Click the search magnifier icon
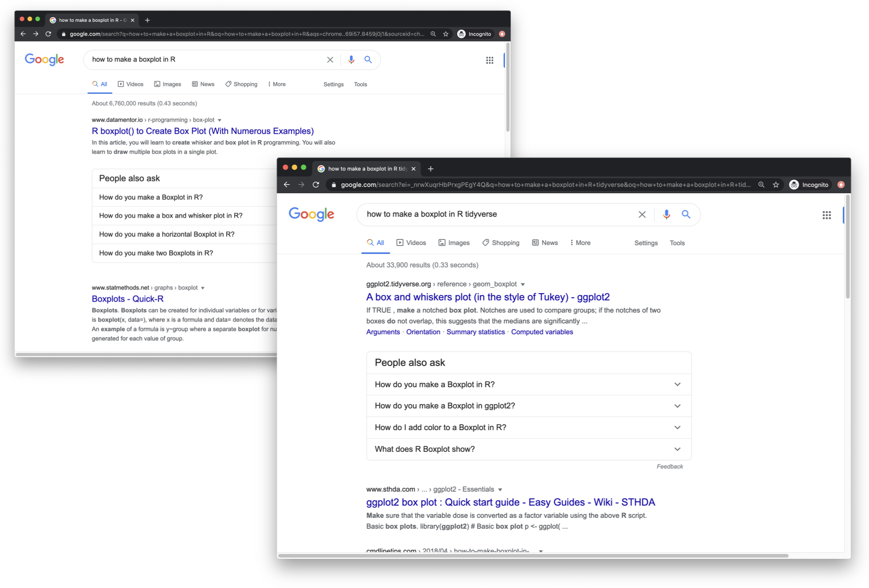Screen dimensions: 869x588 coord(686,214)
